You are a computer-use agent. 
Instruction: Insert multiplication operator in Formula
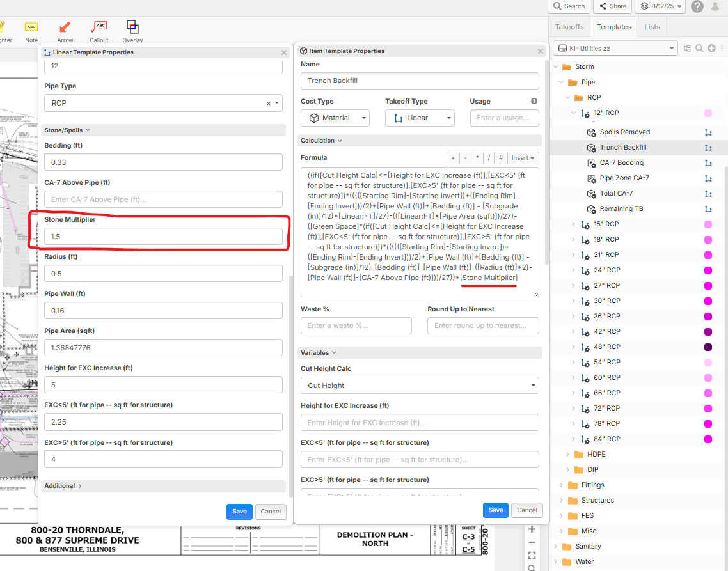(x=477, y=158)
